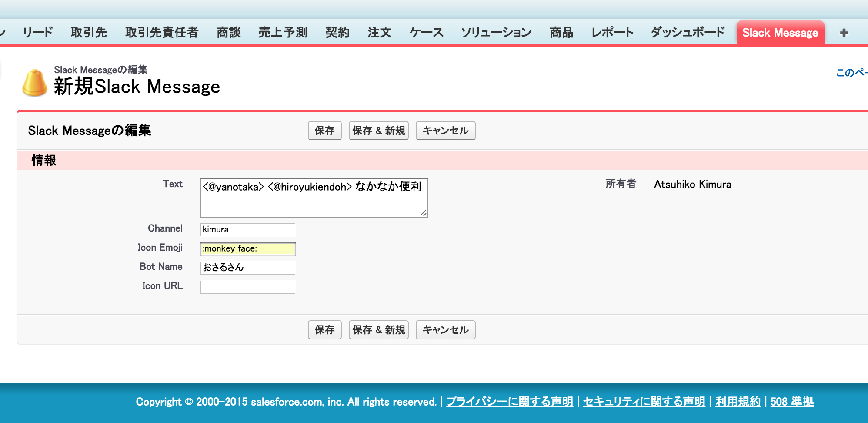The height and width of the screenshot is (423, 868).
Task: Switch to the 商談 tab
Action: click(x=228, y=32)
